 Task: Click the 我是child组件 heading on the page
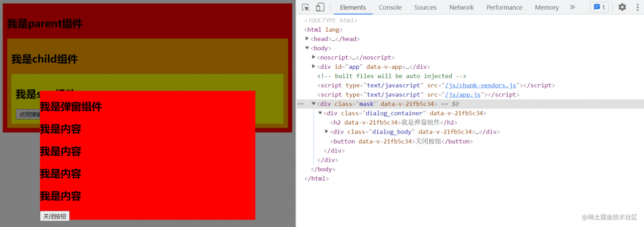pos(45,59)
